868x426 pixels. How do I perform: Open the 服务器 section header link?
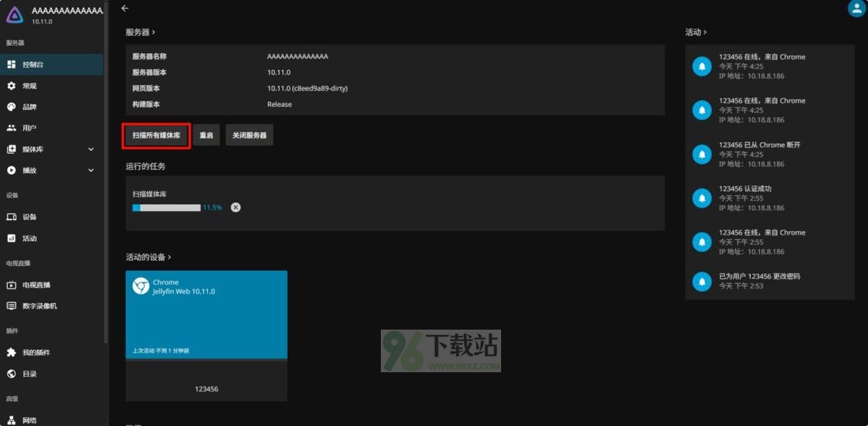140,32
